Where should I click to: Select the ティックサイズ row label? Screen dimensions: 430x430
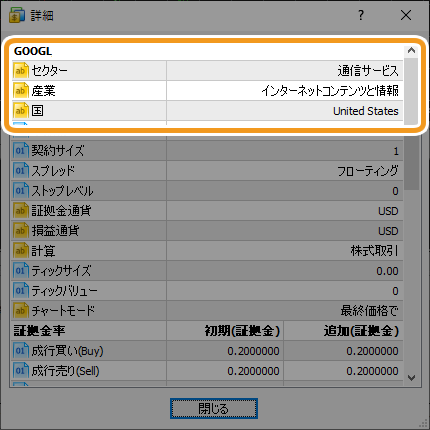click(x=61, y=271)
